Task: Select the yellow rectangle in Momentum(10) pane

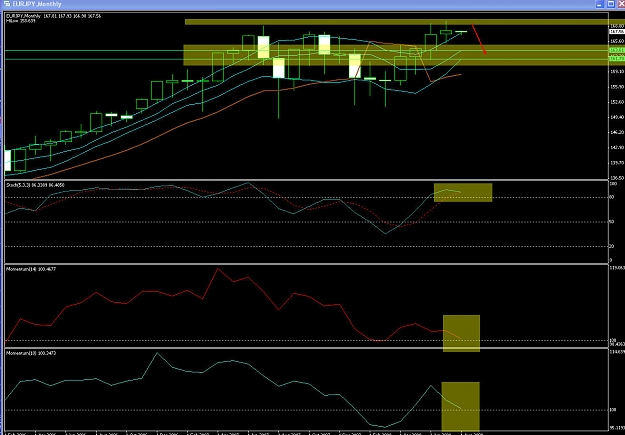Action: [460, 406]
